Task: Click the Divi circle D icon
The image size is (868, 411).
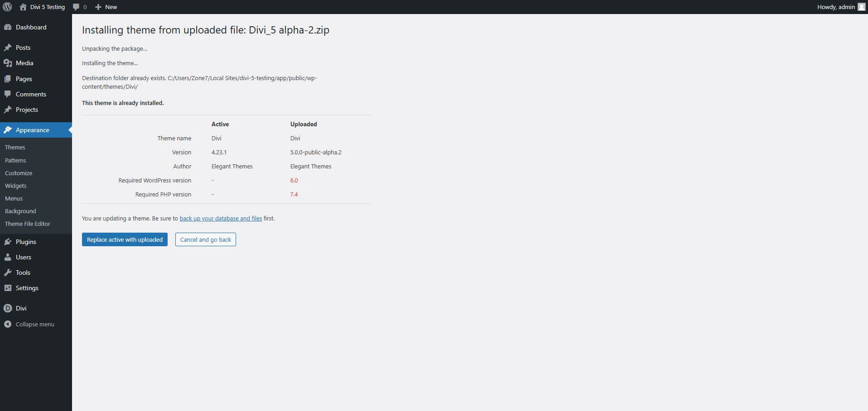Action: [8, 308]
